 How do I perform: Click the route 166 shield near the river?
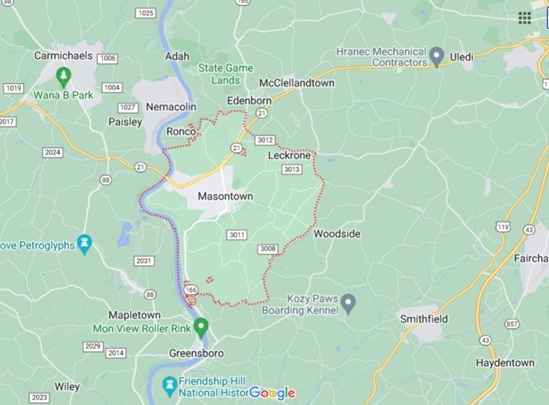point(191,290)
